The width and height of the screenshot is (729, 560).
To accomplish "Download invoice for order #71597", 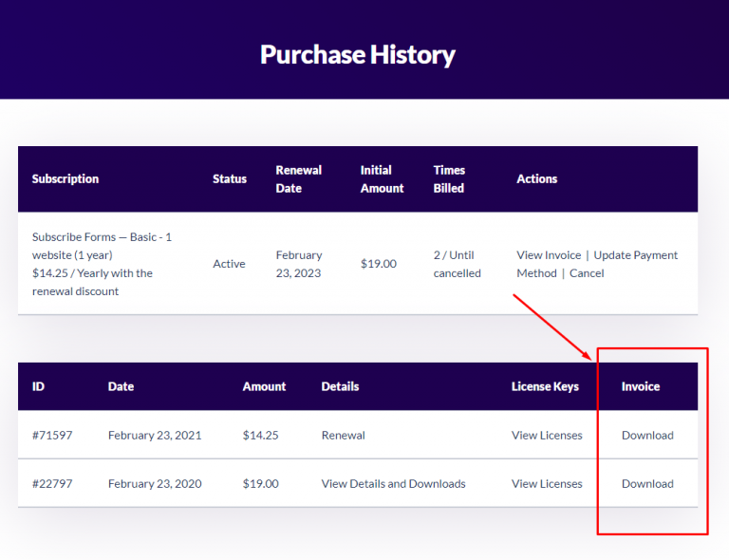I will (x=647, y=435).
